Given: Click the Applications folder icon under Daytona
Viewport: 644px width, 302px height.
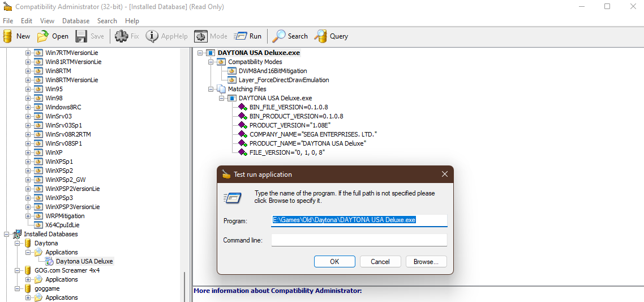Looking at the screenshot, I should click(x=38, y=252).
